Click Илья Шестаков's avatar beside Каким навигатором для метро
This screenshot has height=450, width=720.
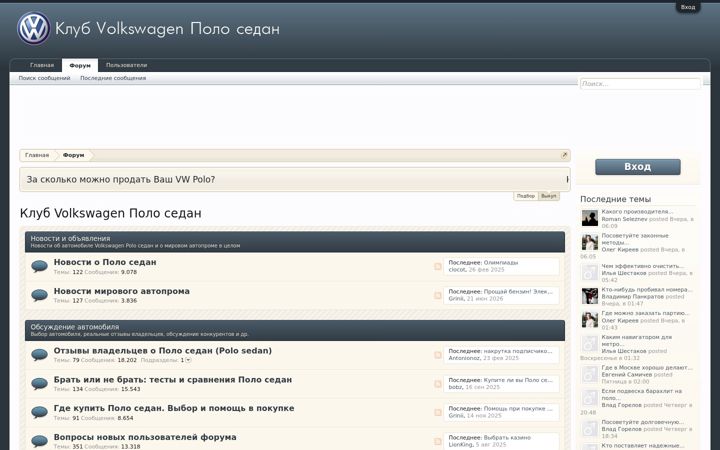590,343
